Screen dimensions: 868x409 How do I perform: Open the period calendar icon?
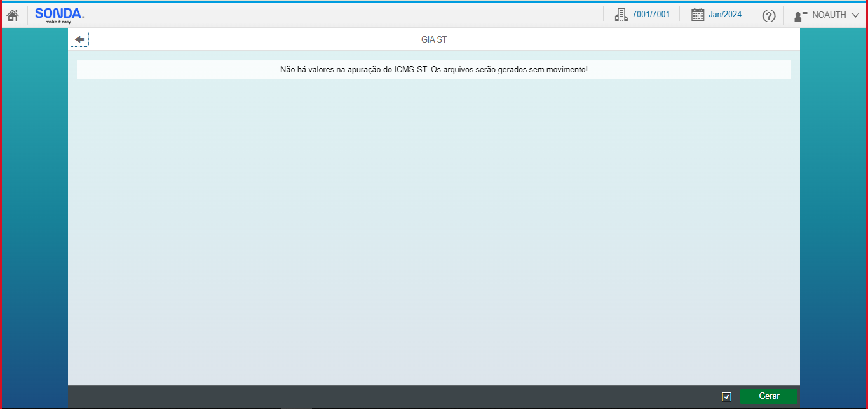click(698, 15)
